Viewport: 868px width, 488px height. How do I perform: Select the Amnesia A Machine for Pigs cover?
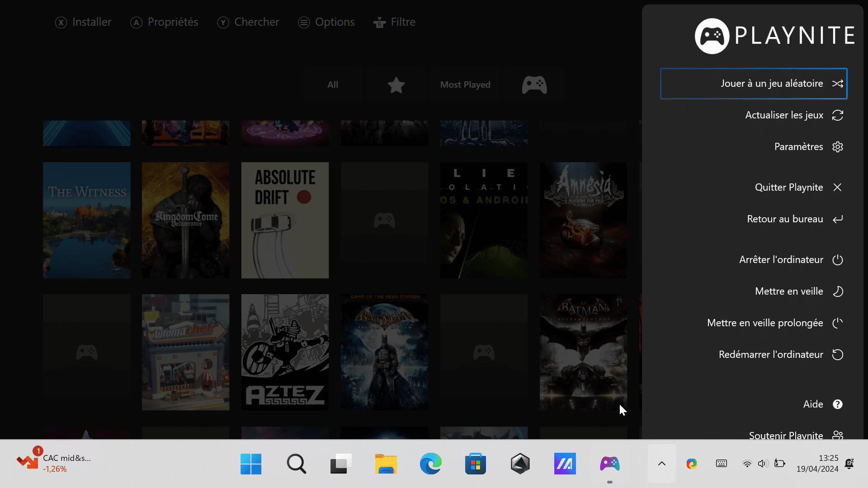583,220
